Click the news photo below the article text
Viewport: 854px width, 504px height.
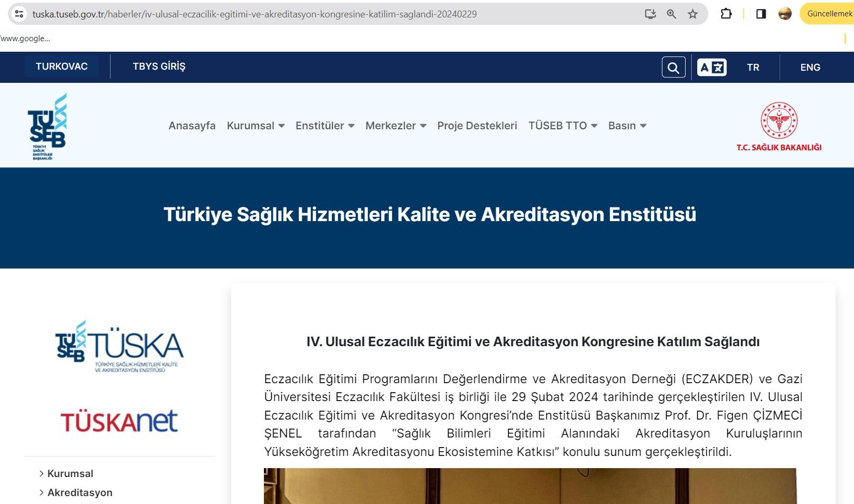(x=530, y=486)
